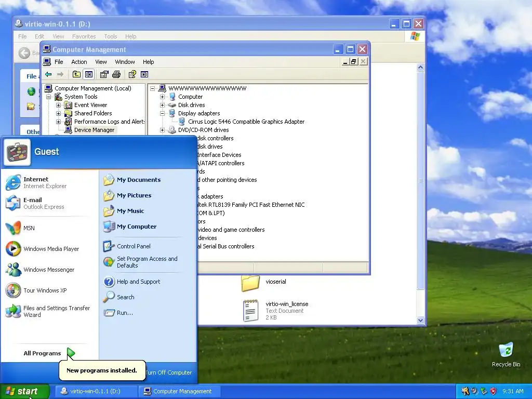Open the Action menu
The height and width of the screenshot is (399, 532).
(79, 62)
